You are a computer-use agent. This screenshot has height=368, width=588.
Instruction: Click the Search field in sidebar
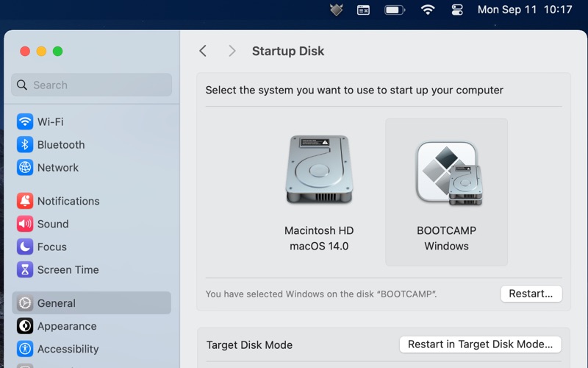pyautogui.click(x=91, y=85)
